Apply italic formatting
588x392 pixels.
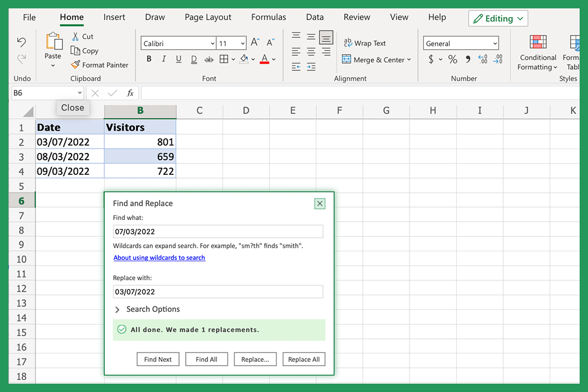coord(163,59)
